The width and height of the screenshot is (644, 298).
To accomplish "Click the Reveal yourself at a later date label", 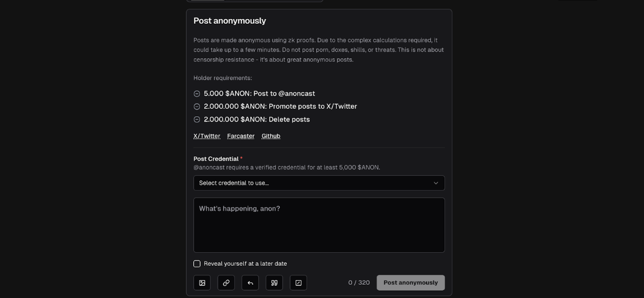I will [x=245, y=264].
